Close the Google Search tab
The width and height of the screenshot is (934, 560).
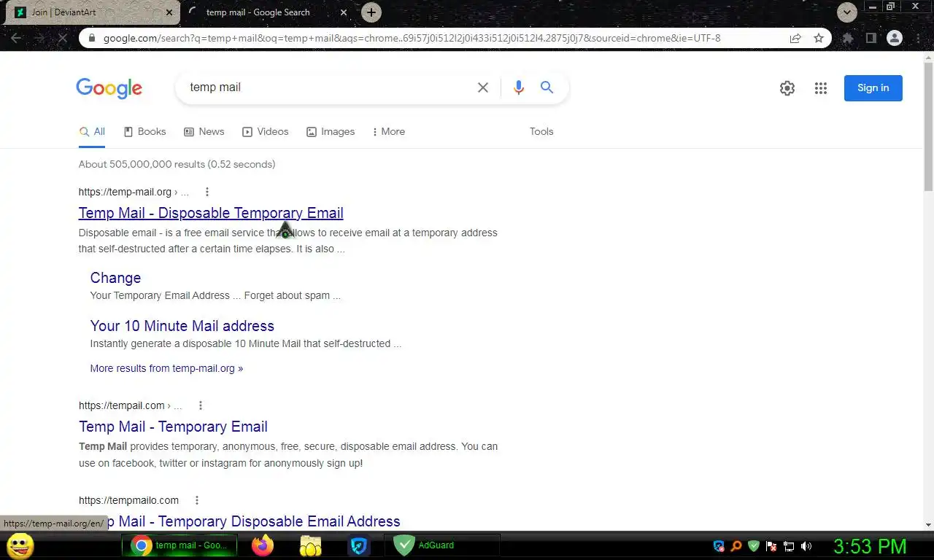pyautogui.click(x=344, y=12)
